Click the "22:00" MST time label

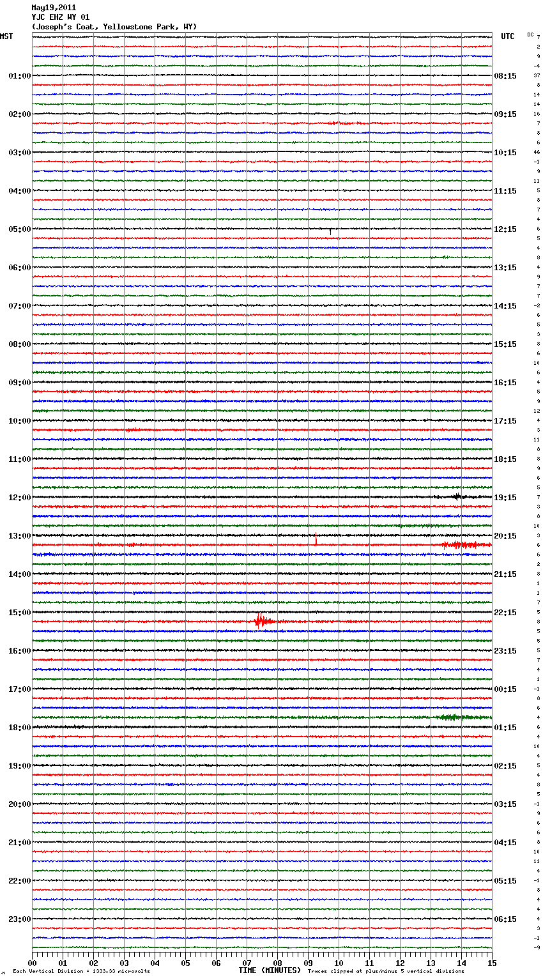click(20, 881)
